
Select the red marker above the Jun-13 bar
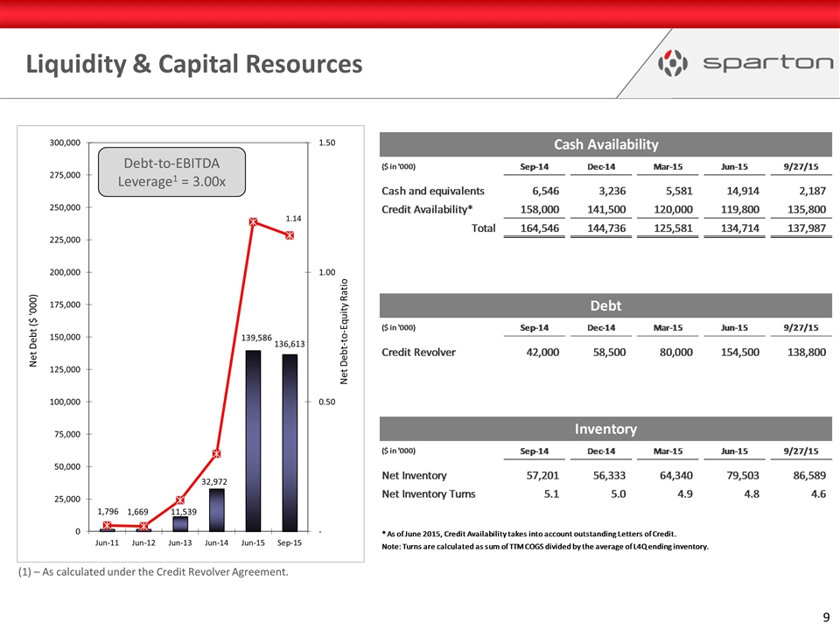coord(179,500)
